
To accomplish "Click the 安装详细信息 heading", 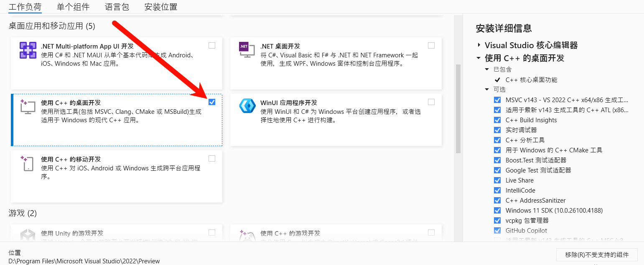I will (504, 28).
